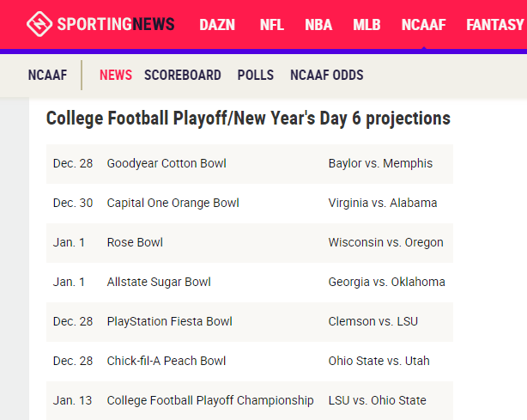Open the NCAAF Odds tab
Viewport: 527px width, 420px height.
pyautogui.click(x=327, y=76)
